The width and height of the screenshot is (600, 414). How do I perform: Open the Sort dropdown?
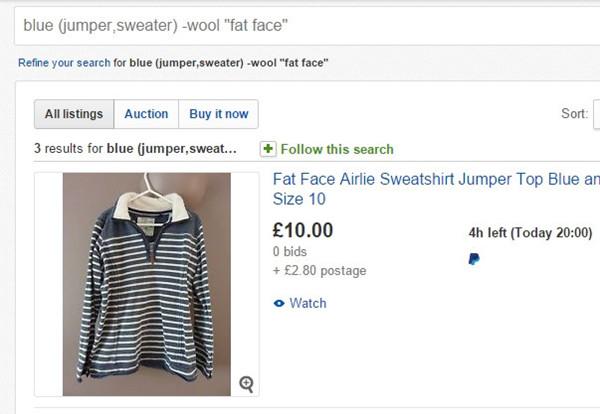[x=596, y=114]
